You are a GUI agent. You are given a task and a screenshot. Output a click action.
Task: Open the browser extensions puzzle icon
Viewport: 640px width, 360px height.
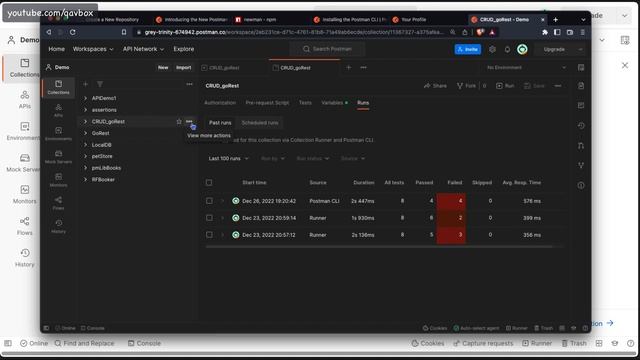[544, 32]
